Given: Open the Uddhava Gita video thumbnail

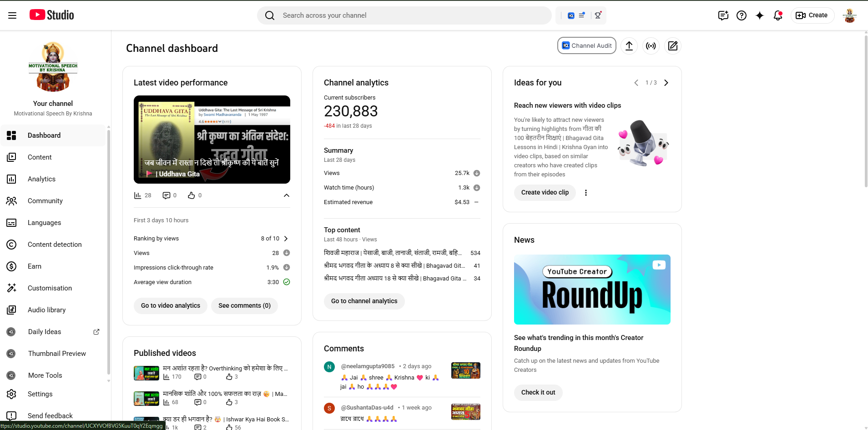Looking at the screenshot, I should [212, 140].
